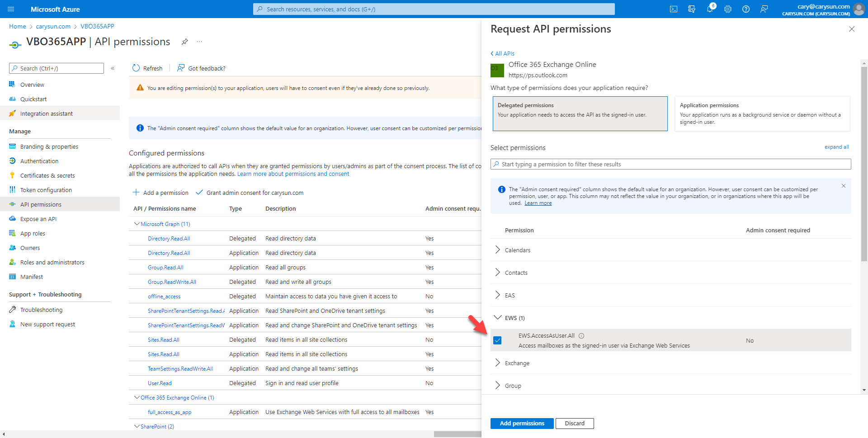This screenshot has width=868, height=438.
Task: Dismiss the admin consent info banner
Action: pos(844,186)
